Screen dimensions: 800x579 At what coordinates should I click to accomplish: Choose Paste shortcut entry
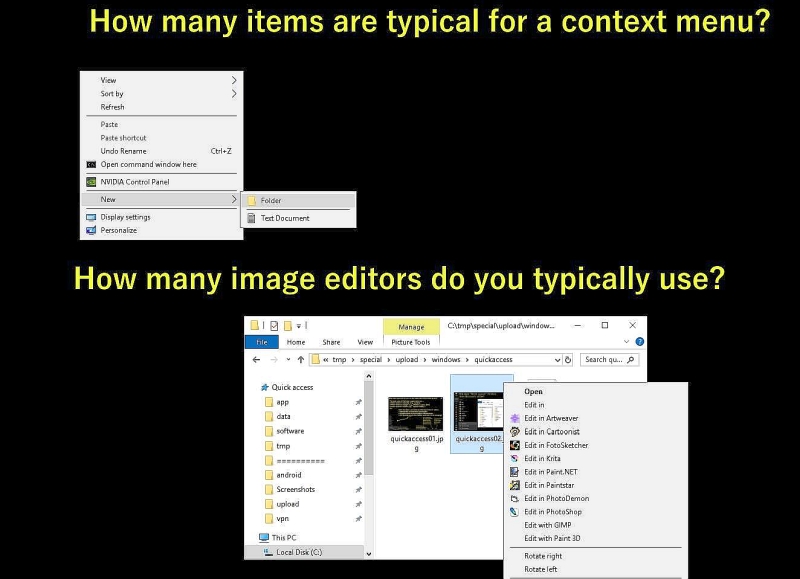coord(162,138)
